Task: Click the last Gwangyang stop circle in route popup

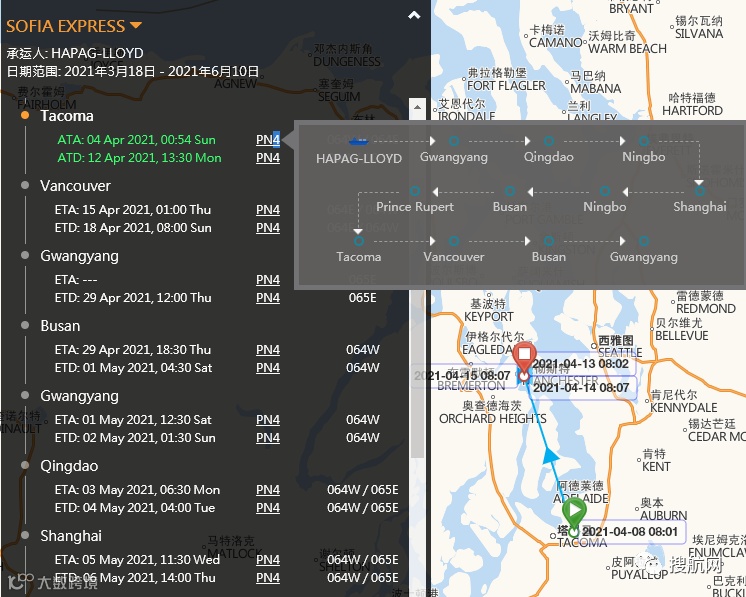Action: (644, 241)
